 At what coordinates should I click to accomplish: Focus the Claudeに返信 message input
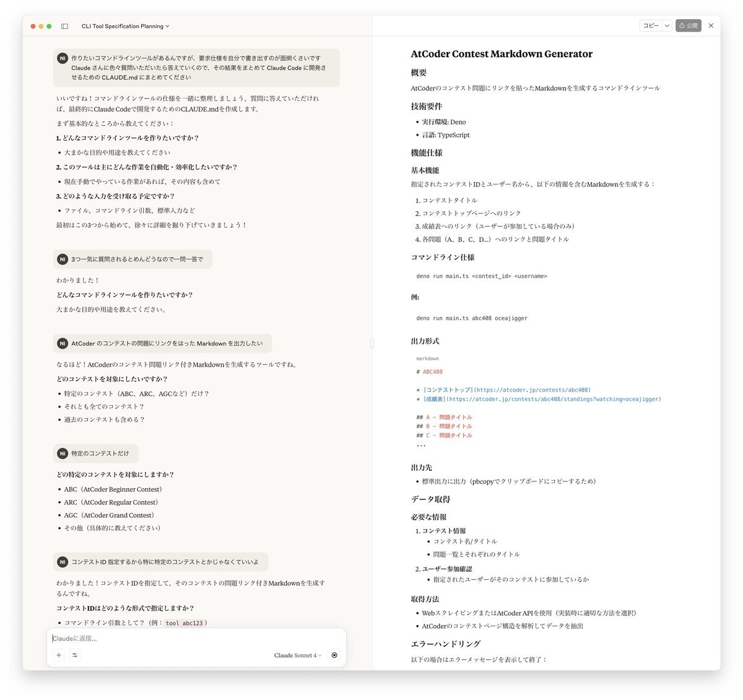coord(196,638)
